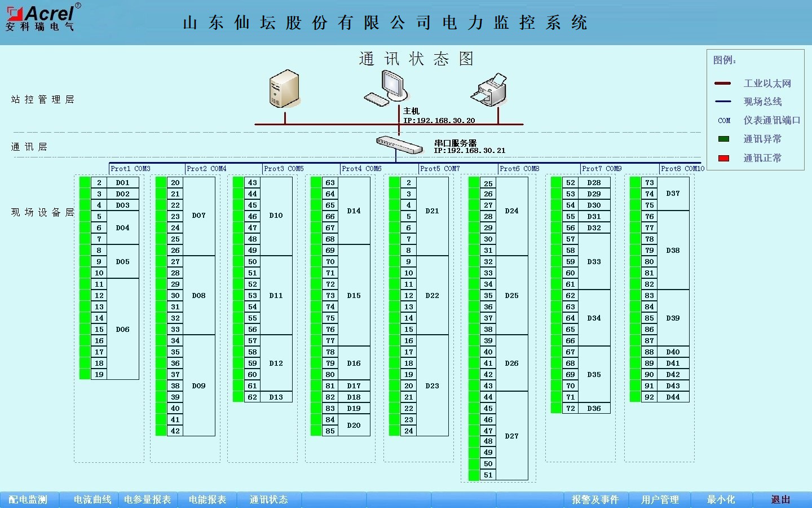Click the 现场总线 legend entry
The image size is (812, 508).
click(x=762, y=102)
